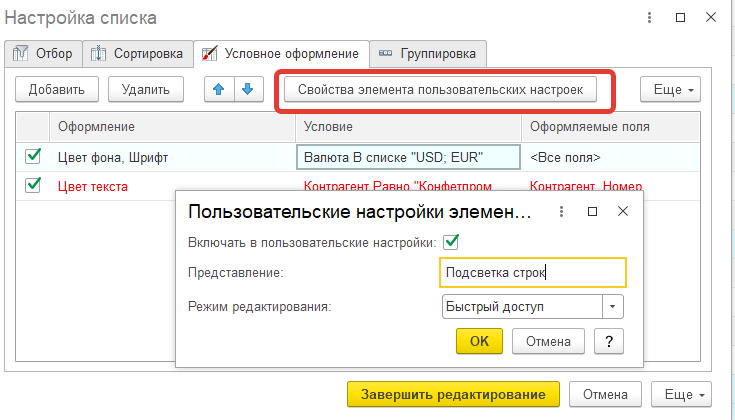Screen dimensions: 735x420
Task: Expand the Режим редактирования dropdown arrow
Action: [x=612, y=307]
